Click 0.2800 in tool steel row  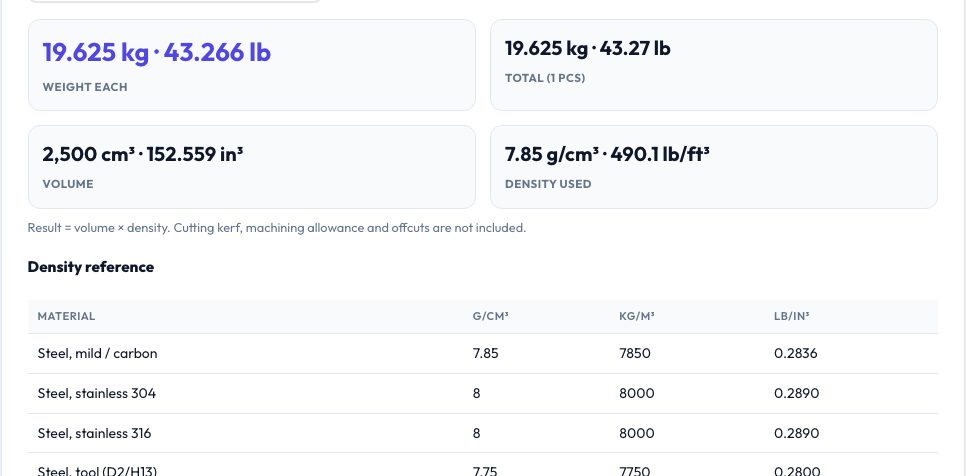[x=797, y=471]
